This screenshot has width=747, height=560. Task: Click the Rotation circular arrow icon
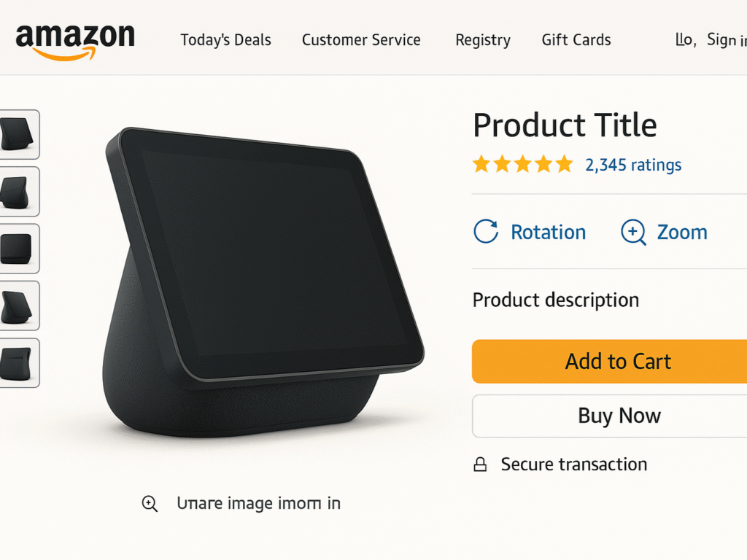click(x=486, y=232)
